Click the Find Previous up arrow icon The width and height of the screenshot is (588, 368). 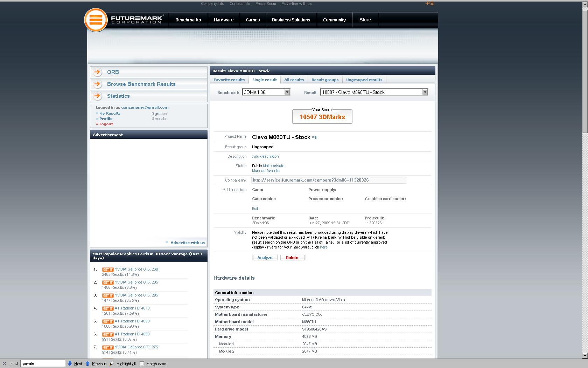pyautogui.click(x=87, y=363)
